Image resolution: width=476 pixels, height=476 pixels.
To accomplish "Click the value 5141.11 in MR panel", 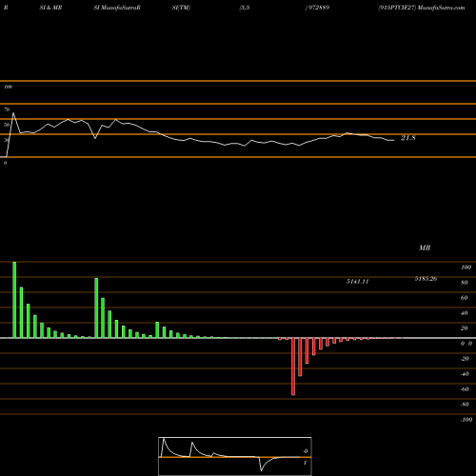I will click(358, 282).
